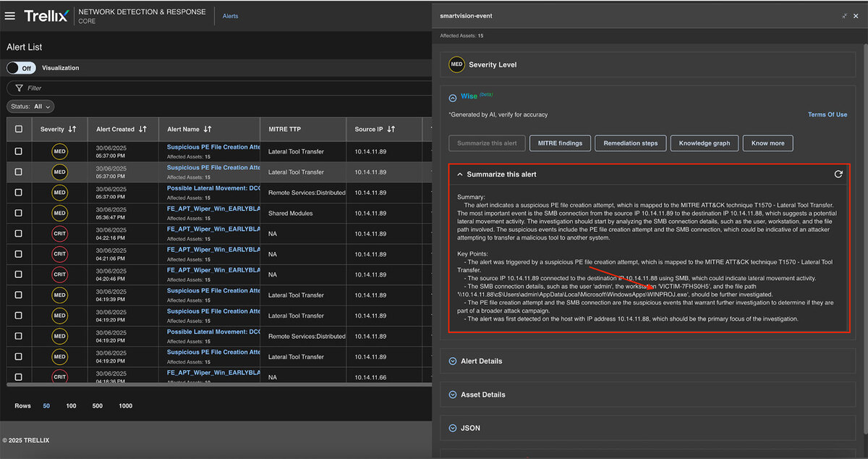Show Remediation steps

[631, 143]
